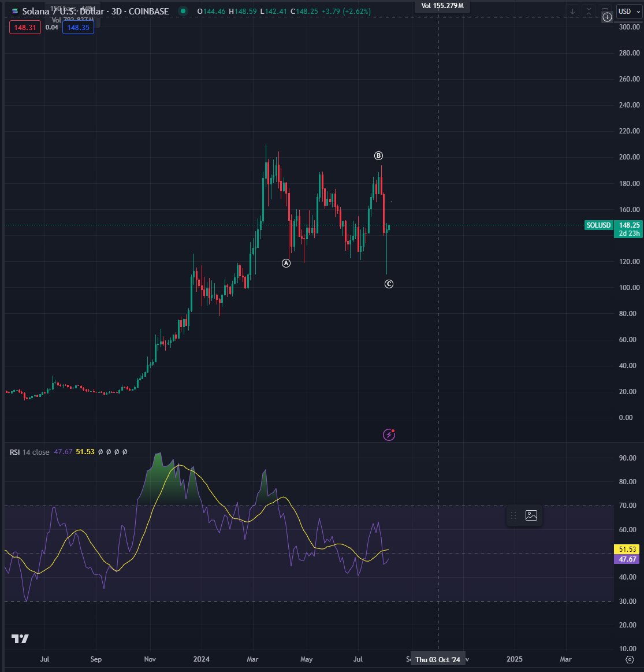
Task: Click the dotted drag handle on floating toolbar
Action: pos(513,515)
